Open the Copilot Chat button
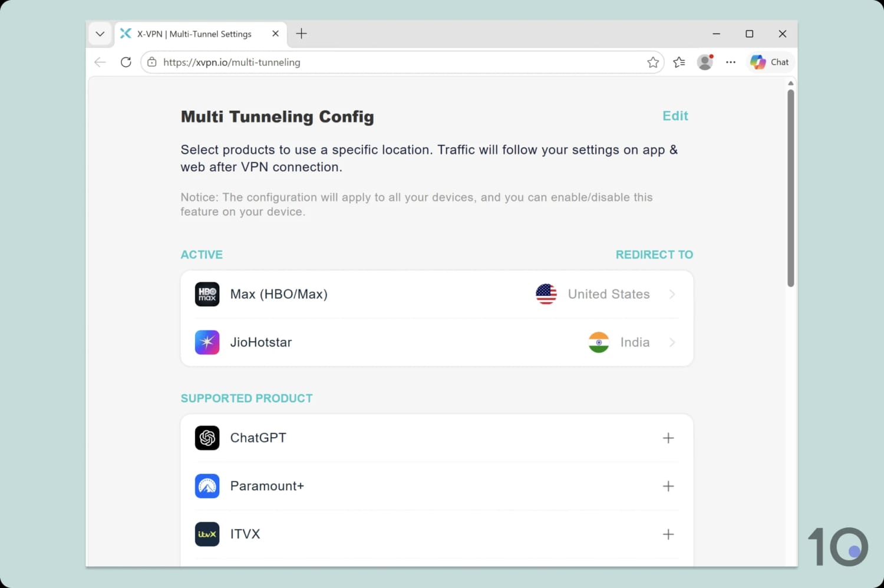Image resolution: width=884 pixels, height=588 pixels. pos(770,62)
